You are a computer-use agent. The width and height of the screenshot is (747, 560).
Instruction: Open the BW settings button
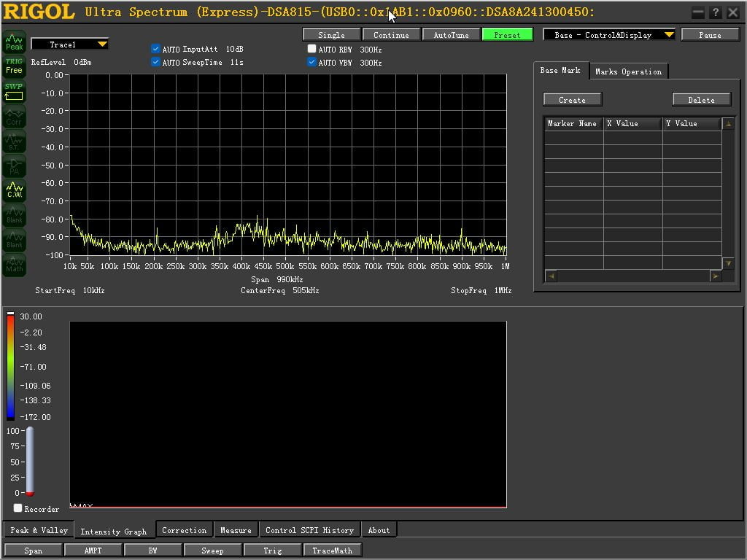coord(152,550)
